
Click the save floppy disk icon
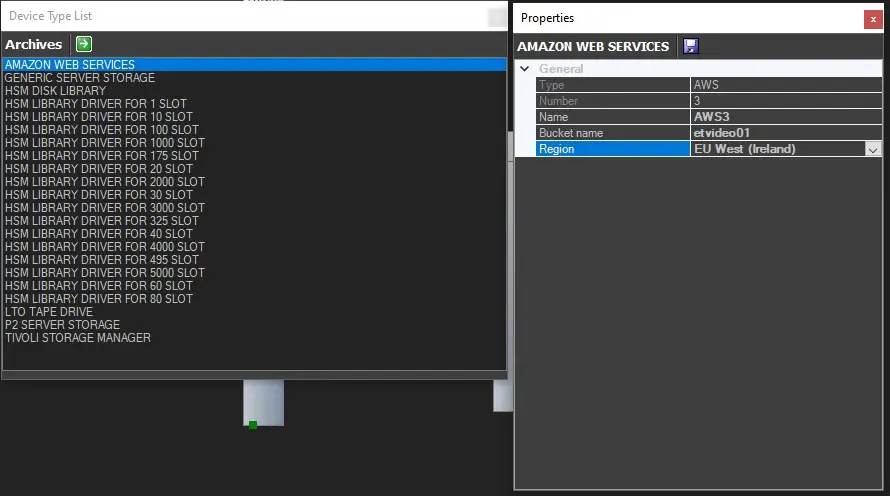(691, 46)
